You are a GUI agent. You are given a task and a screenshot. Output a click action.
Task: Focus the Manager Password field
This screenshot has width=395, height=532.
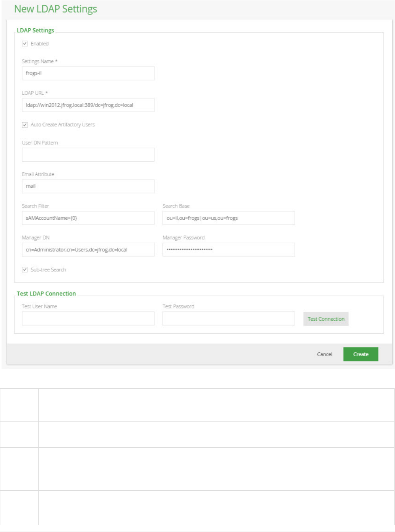click(229, 250)
